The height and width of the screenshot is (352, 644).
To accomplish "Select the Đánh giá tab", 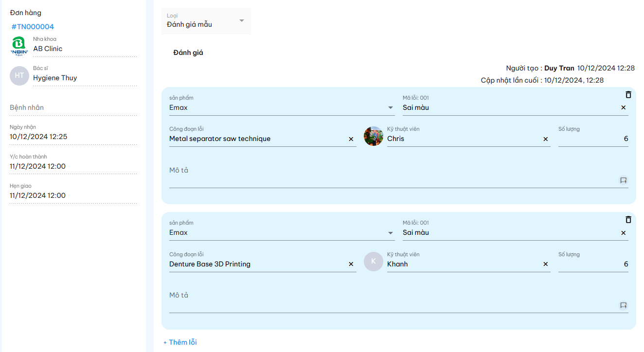I will coord(188,53).
